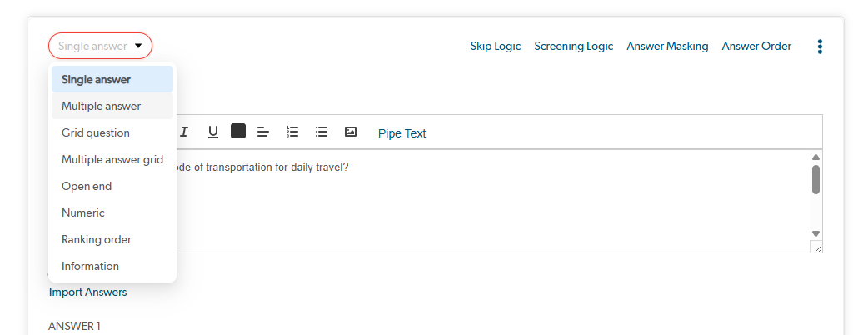
Task: Choose Grid question from the list
Action: point(96,132)
